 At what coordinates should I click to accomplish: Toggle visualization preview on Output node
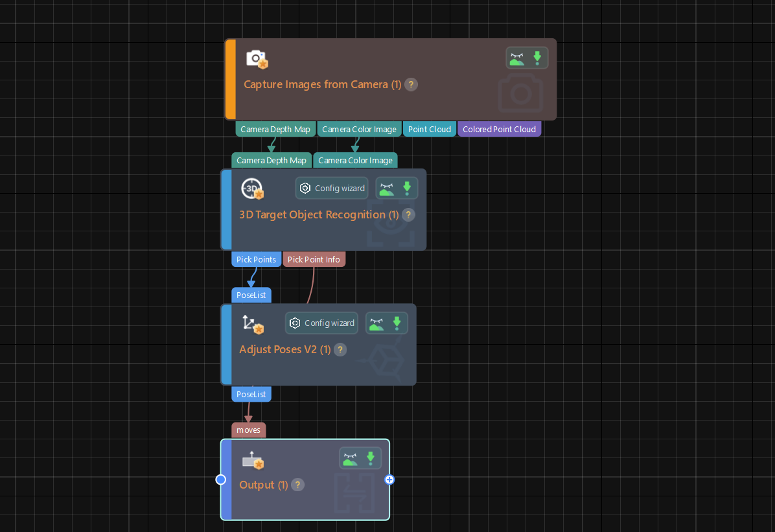point(351,457)
